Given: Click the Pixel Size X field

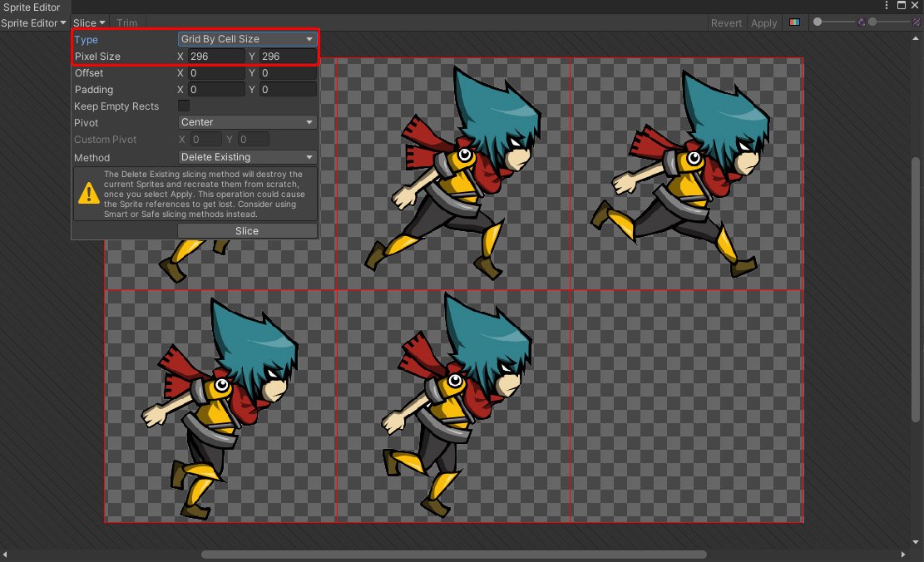Looking at the screenshot, I should [x=215, y=56].
